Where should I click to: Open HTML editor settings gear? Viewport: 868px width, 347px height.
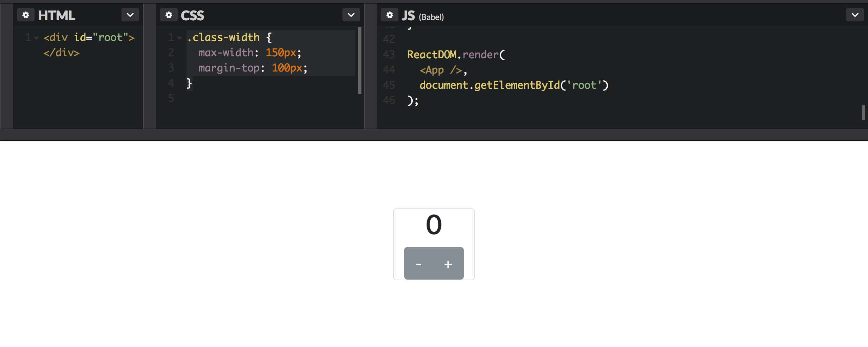[26, 15]
